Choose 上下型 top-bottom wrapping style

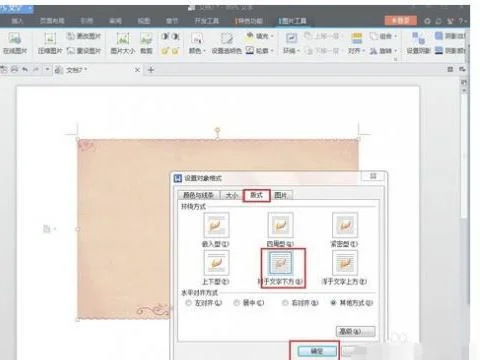coord(216,268)
